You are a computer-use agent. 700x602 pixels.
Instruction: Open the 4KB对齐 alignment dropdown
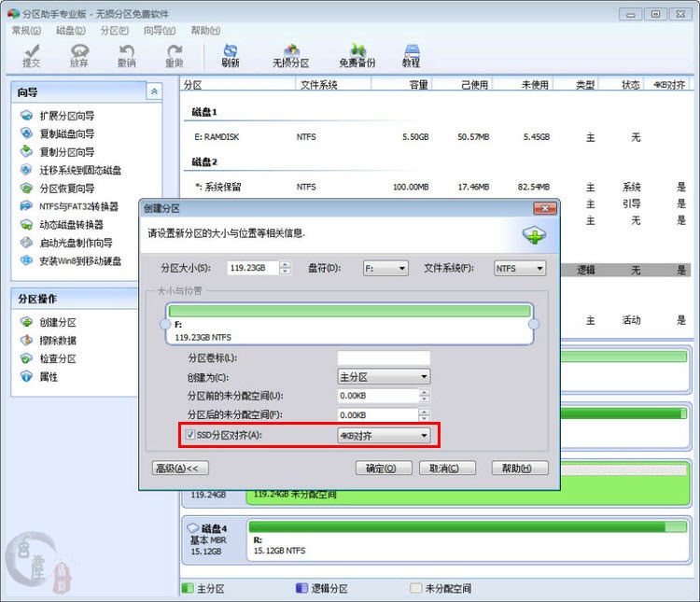pos(384,435)
